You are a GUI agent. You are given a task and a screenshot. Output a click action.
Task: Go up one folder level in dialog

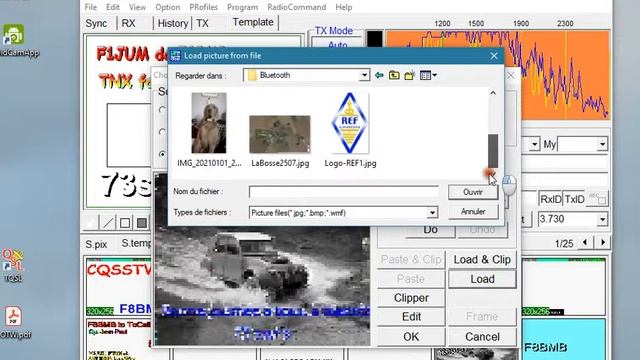tap(394, 75)
